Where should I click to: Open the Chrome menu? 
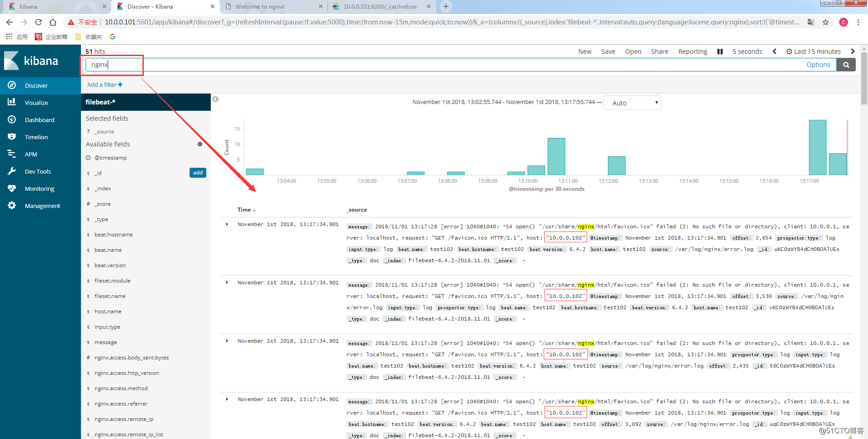858,22
